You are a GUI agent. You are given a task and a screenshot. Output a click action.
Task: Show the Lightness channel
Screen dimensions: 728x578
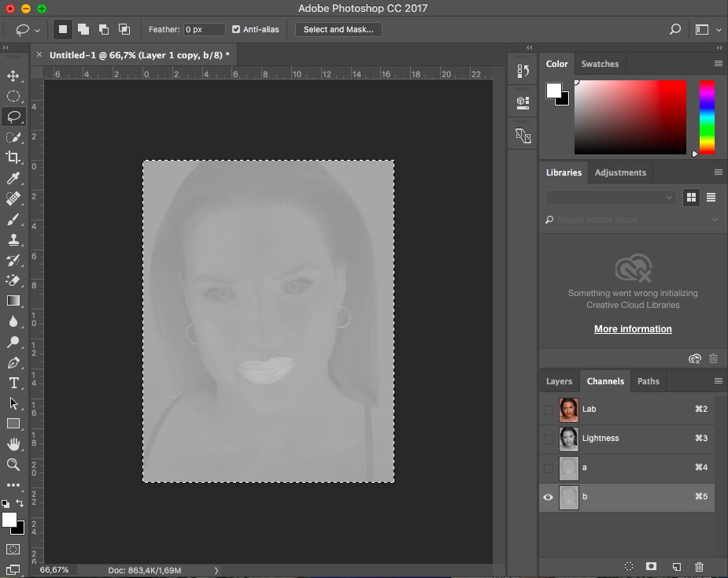(549, 439)
